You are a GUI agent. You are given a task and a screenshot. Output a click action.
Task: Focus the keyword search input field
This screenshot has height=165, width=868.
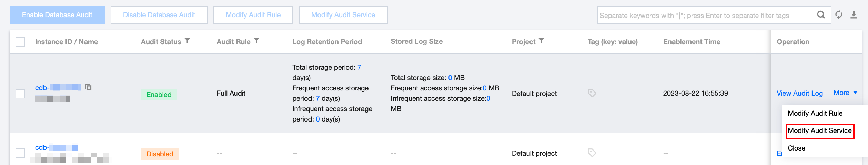tap(703, 16)
